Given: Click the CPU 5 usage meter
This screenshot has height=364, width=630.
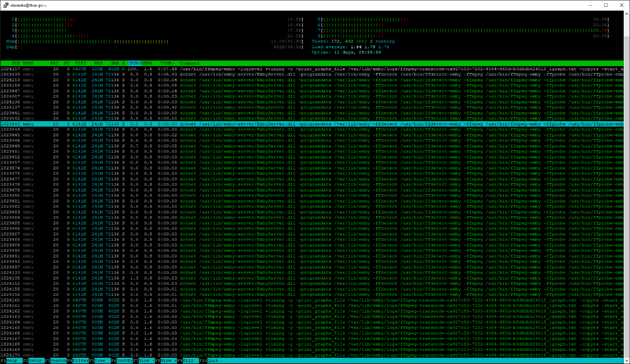Looking at the screenshot, I should tap(464, 19).
